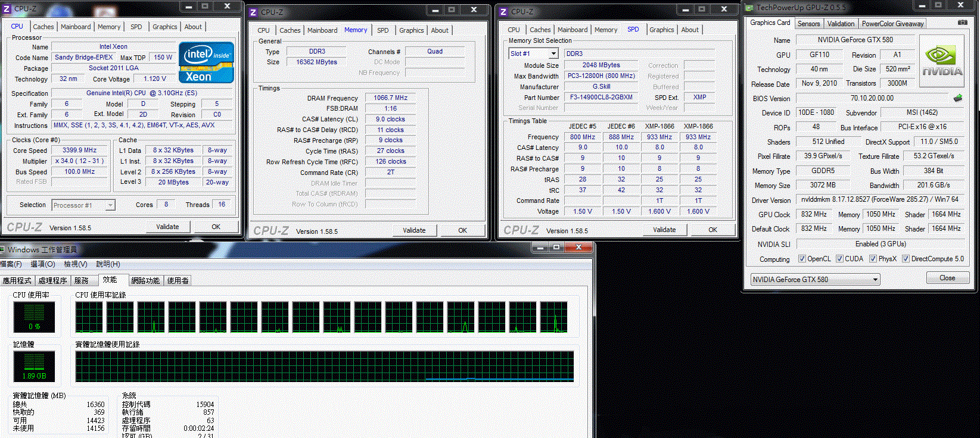Image resolution: width=980 pixels, height=438 pixels.
Task: Click the physical memory usage history graph
Action: tap(325, 366)
